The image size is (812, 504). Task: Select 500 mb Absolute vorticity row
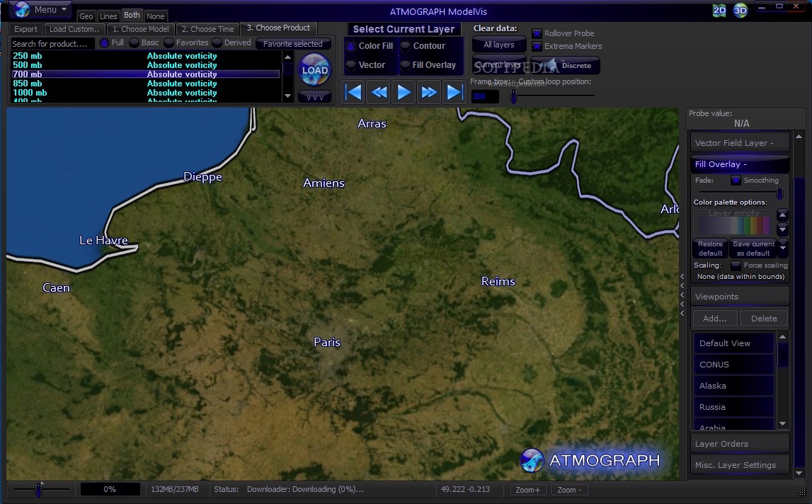[x=146, y=64]
